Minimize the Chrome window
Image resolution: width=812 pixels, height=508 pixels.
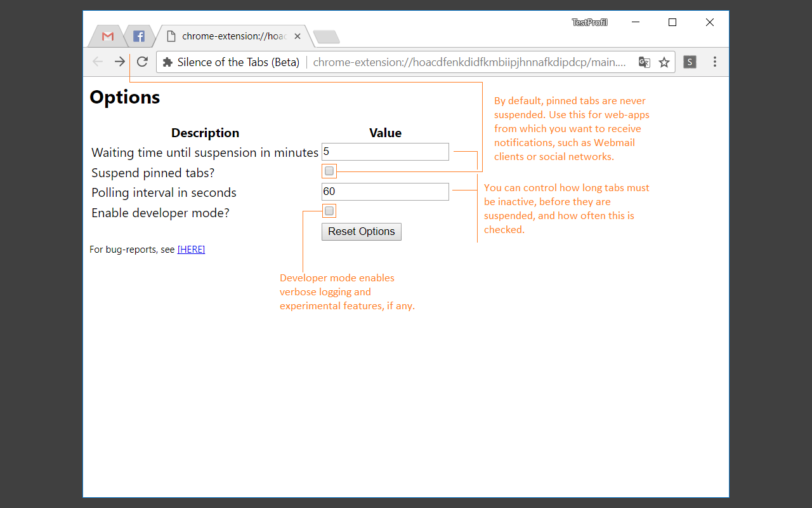coord(636,22)
